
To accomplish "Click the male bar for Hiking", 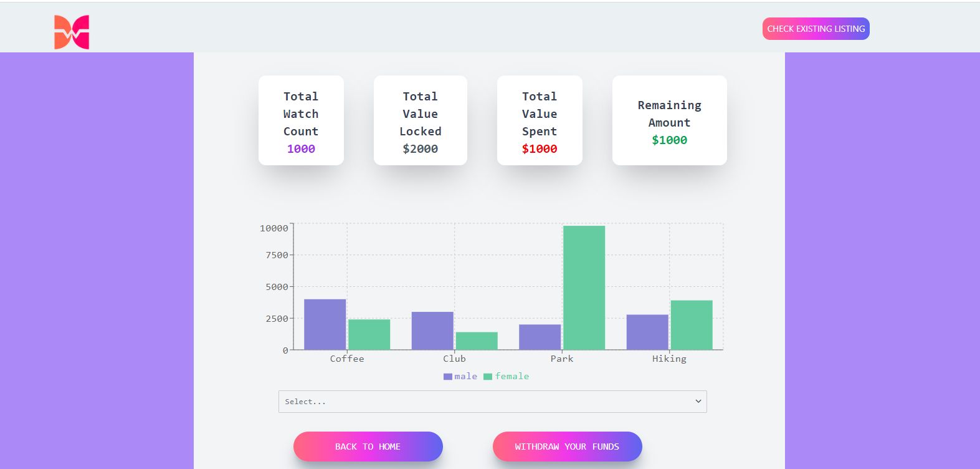I will click(647, 332).
